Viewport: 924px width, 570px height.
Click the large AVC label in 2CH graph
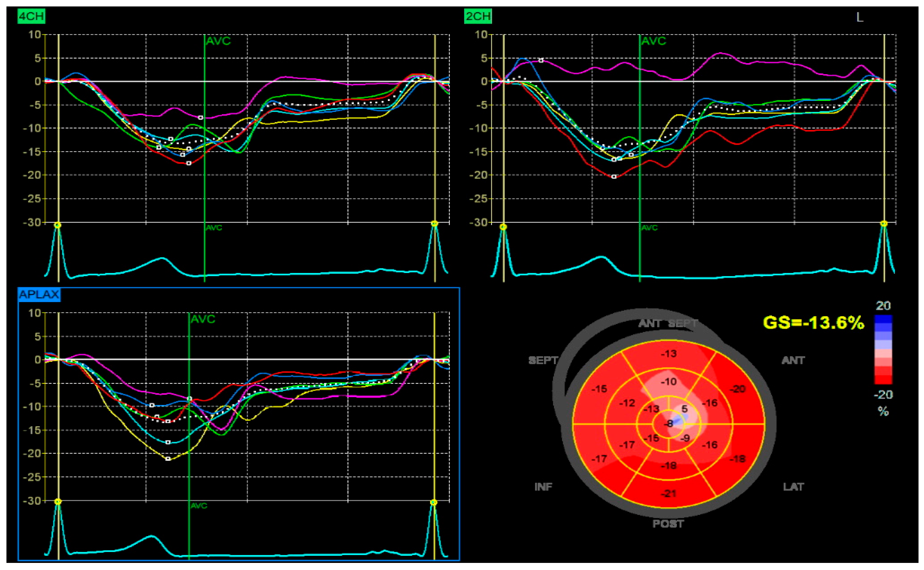tap(653, 41)
